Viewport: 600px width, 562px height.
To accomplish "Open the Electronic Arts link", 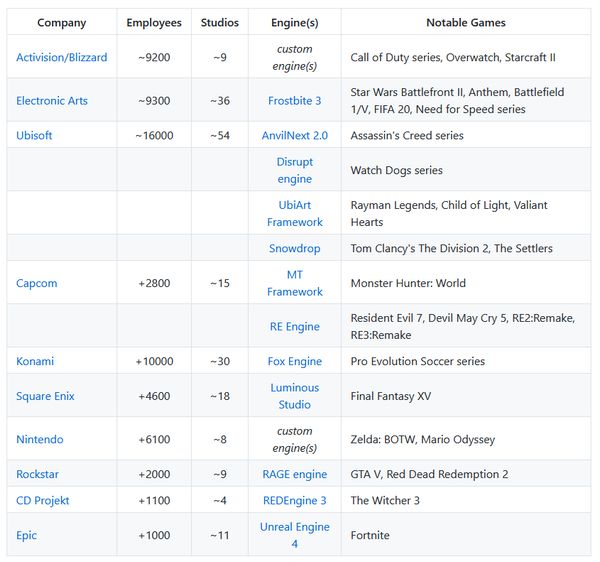I will (52, 101).
